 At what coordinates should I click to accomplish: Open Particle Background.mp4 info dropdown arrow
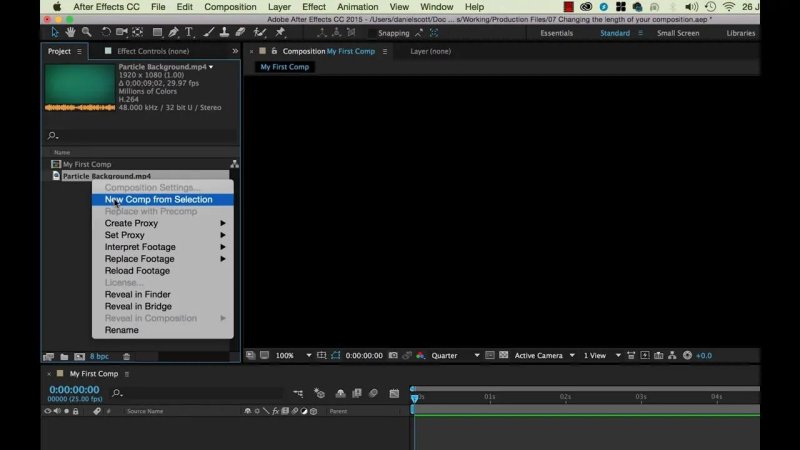click(211, 67)
